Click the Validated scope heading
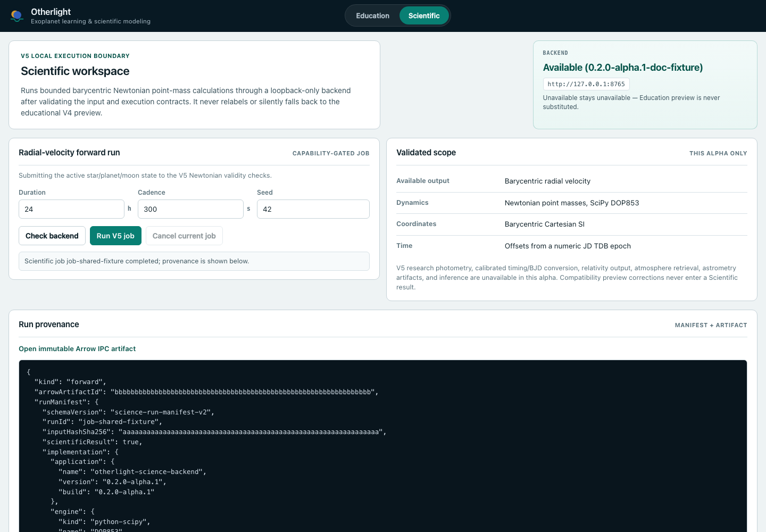The height and width of the screenshot is (532, 766). pos(426,153)
